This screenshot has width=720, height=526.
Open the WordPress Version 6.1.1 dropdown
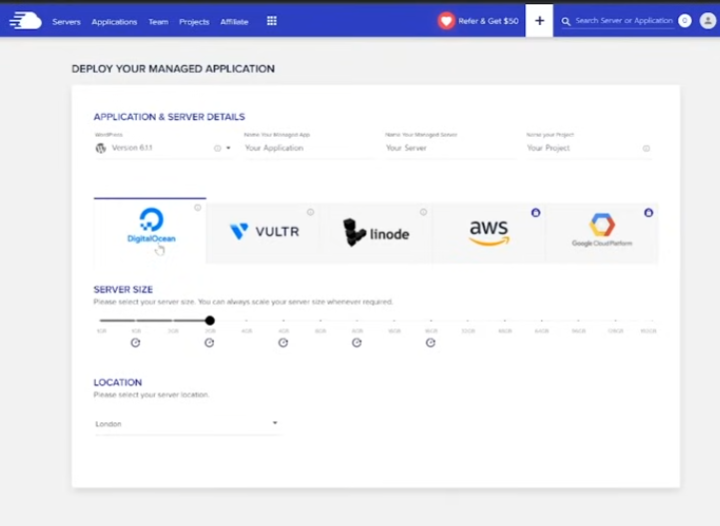click(163, 148)
